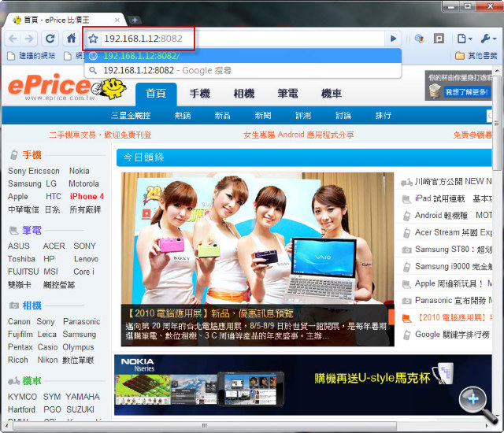Click the Go arrow in address bar
Screen dimensions: 504x433
click(393, 39)
